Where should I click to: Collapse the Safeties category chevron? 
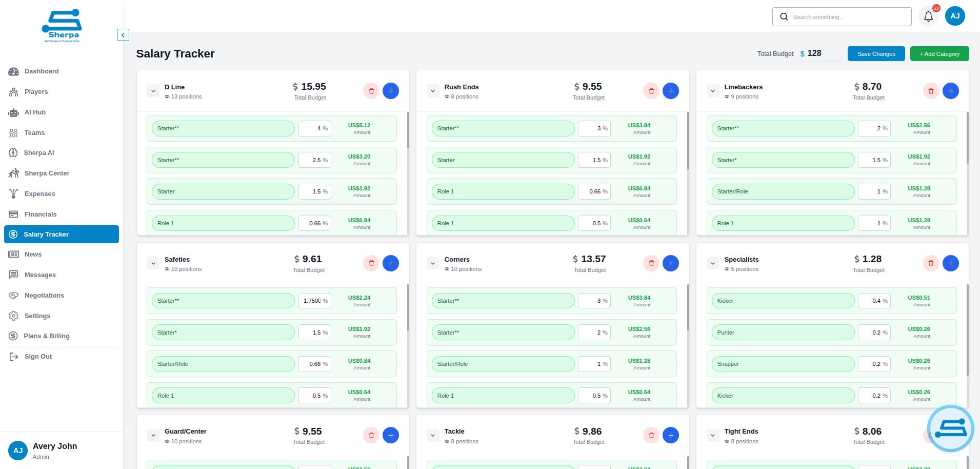pyautogui.click(x=153, y=264)
